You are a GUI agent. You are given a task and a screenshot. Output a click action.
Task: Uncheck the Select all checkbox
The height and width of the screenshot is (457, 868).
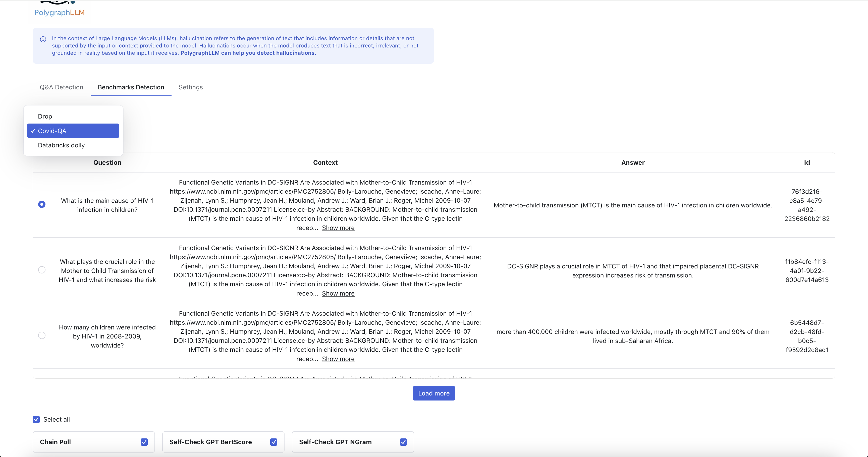point(36,419)
